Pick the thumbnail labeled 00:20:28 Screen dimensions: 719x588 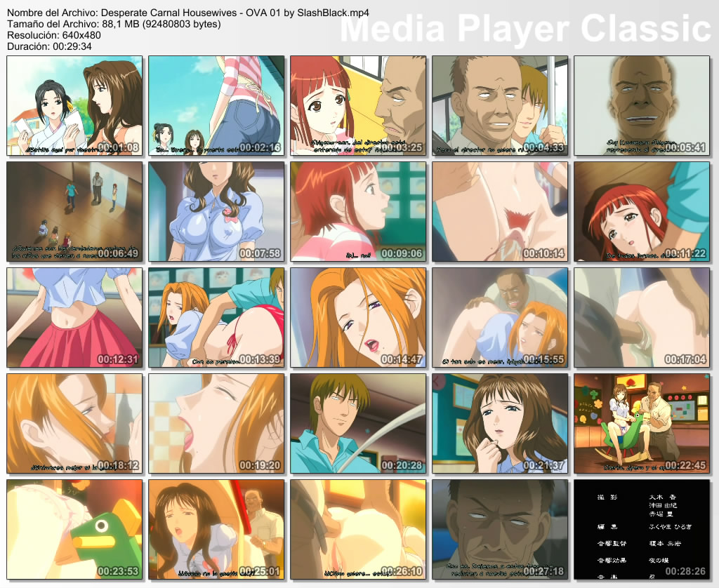point(358,424)
